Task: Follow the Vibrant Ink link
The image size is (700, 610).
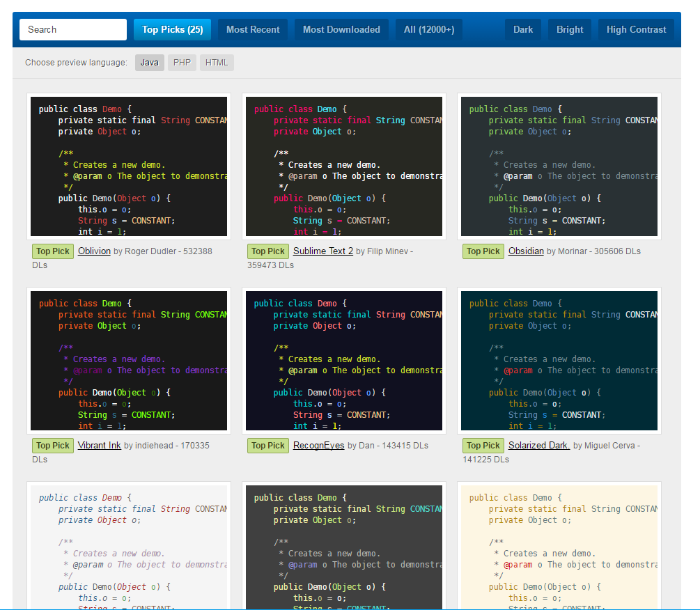Action: [99, 446]
